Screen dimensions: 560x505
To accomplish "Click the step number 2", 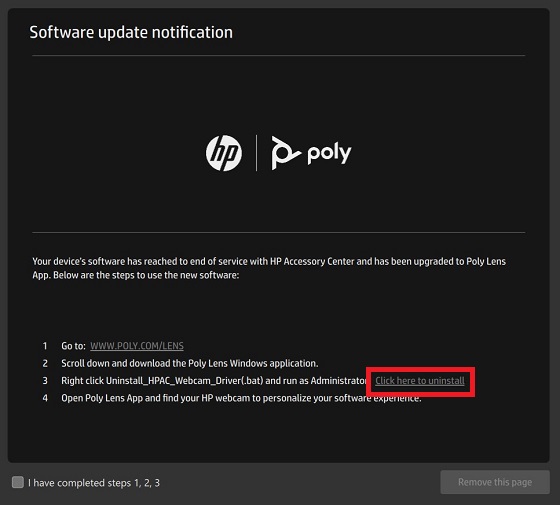I will (x=45, y=363).
